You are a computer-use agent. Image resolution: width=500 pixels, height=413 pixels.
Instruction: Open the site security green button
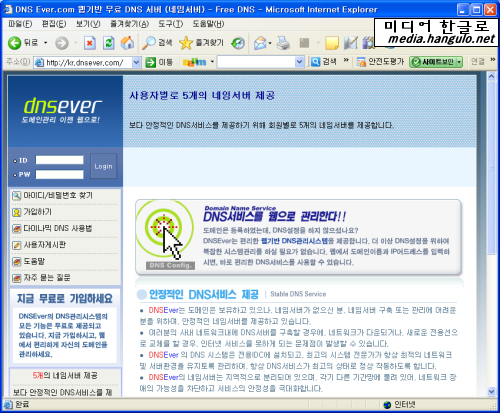click(x=436, y=62)
